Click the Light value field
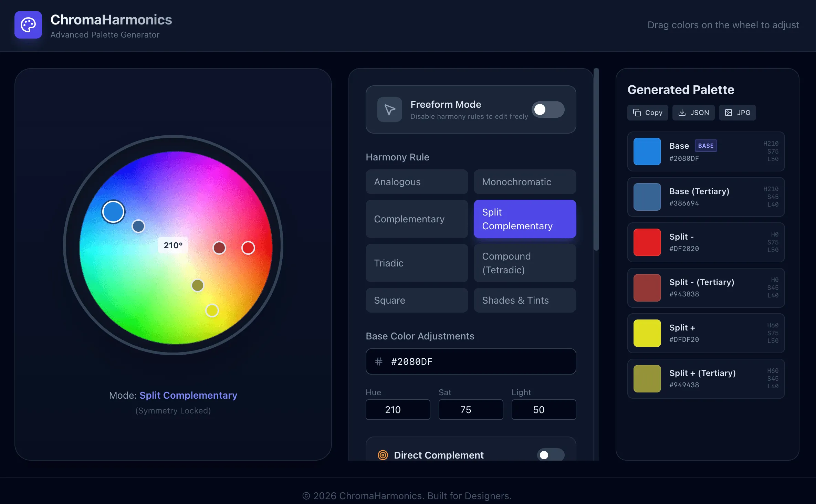 point(544,410)
